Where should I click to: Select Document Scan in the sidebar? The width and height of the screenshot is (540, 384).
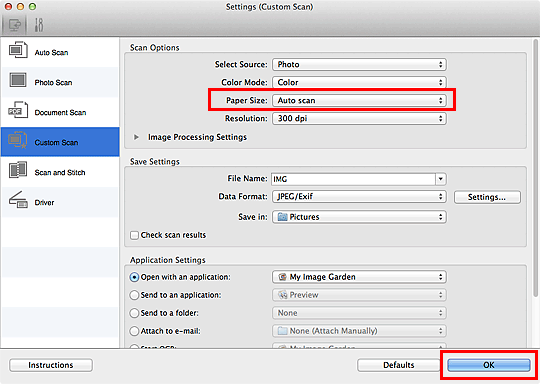click(60, 112)
